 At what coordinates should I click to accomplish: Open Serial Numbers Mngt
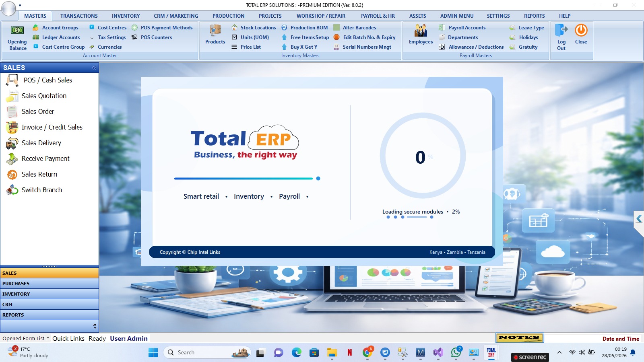click(362, 47)
